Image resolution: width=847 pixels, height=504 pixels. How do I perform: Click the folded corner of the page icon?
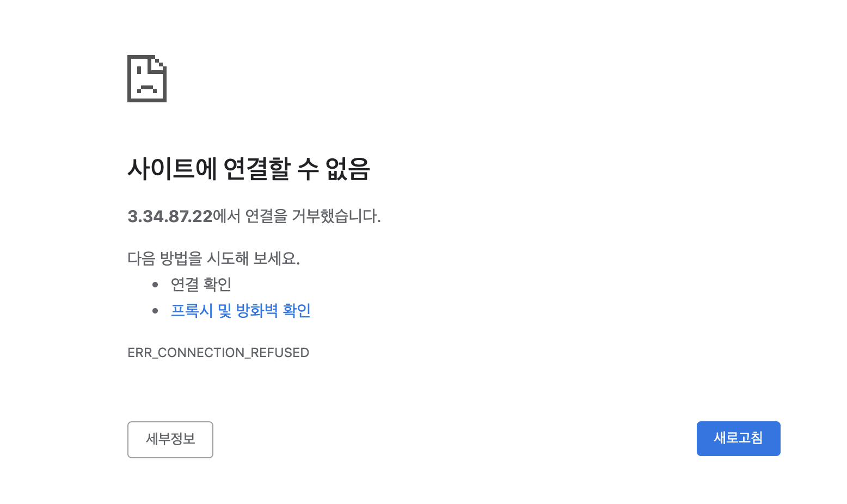pos(159,63)
